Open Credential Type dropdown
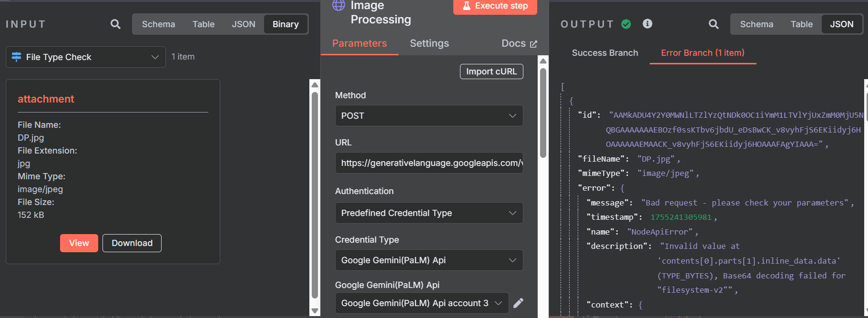 [429, 260]
